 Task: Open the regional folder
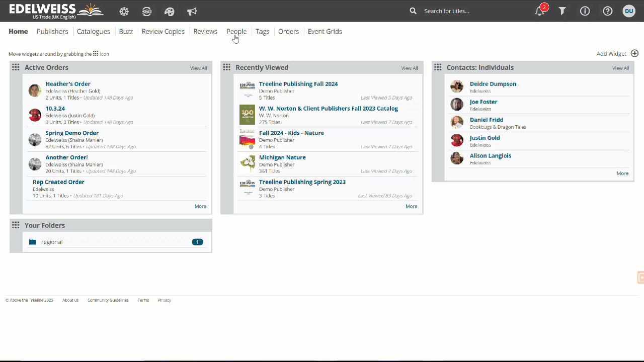coord(52,242)
